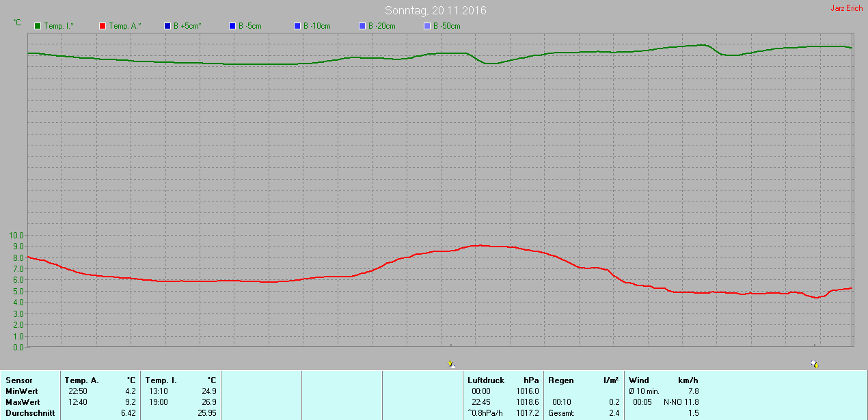Screen dimensions: 868x420
Task: Select the Regen column header
Action: click(x=560, y=380)
